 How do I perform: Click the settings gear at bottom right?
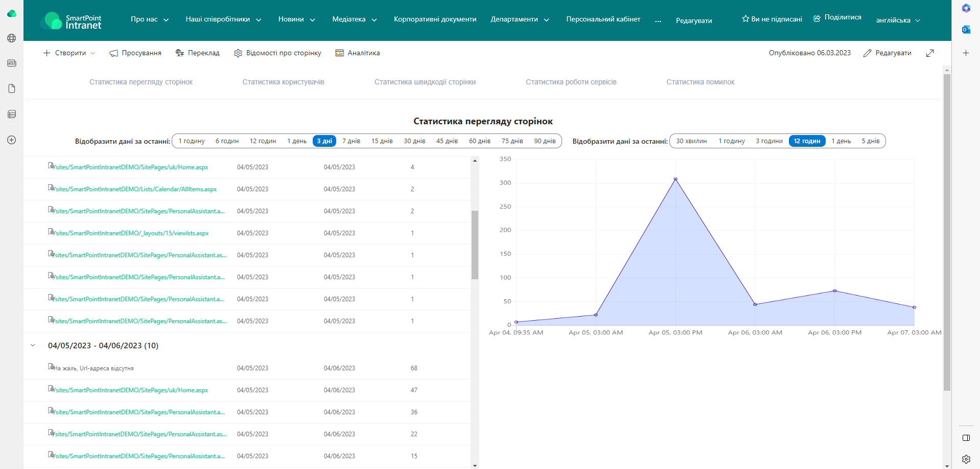coord(966,459)
